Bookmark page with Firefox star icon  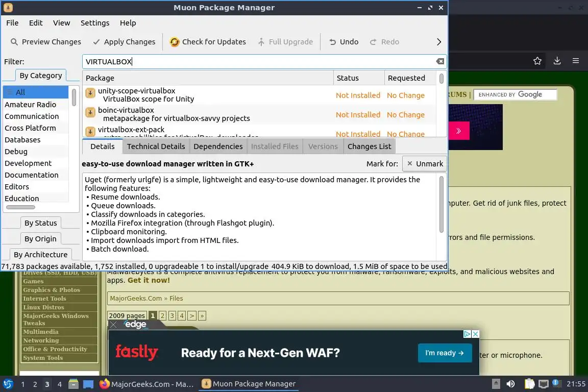click(x=537, y=61)
